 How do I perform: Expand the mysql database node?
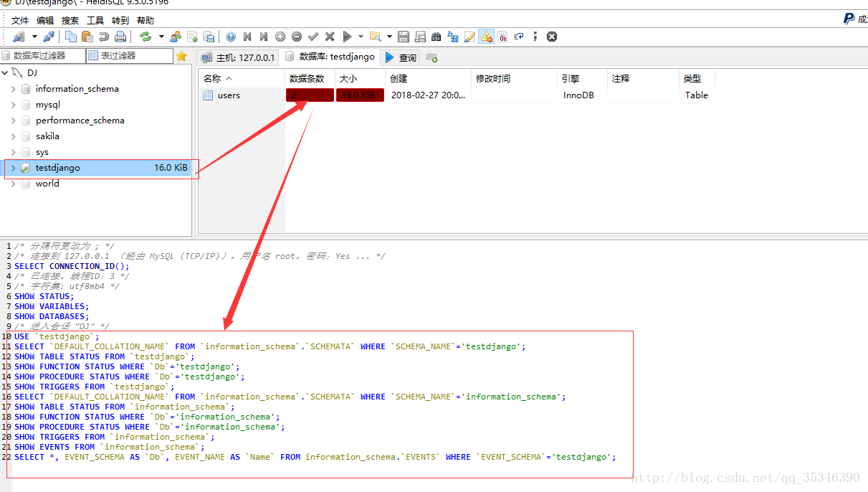tap(13, 105)
